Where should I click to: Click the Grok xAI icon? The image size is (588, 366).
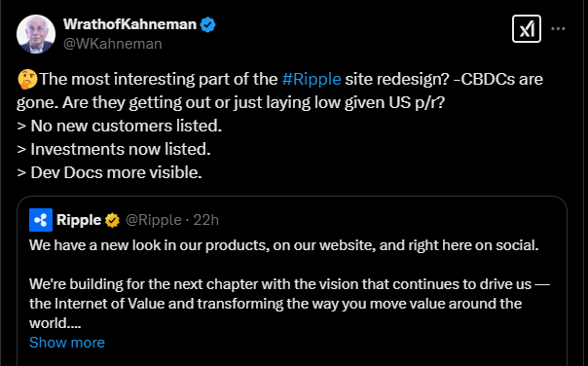(x=527, y=29)
